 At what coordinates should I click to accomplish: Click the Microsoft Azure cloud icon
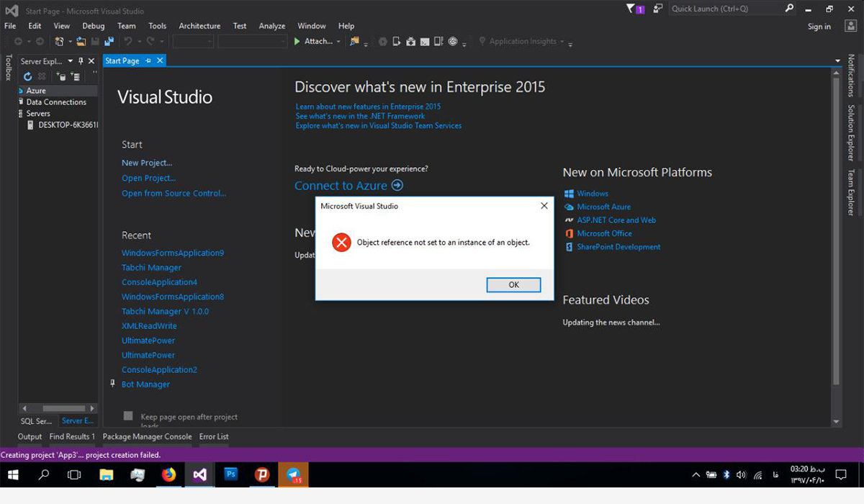[x=569, y=207]
